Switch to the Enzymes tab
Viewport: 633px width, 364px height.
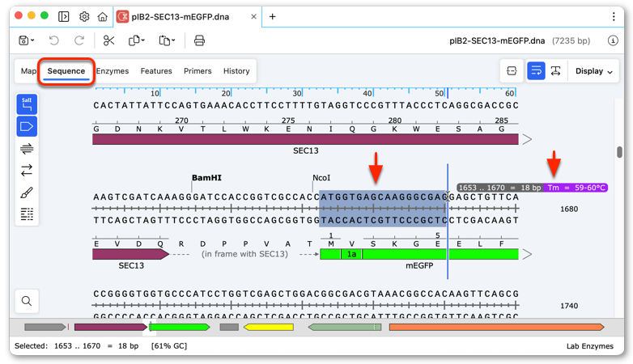(x=113, y=71)
